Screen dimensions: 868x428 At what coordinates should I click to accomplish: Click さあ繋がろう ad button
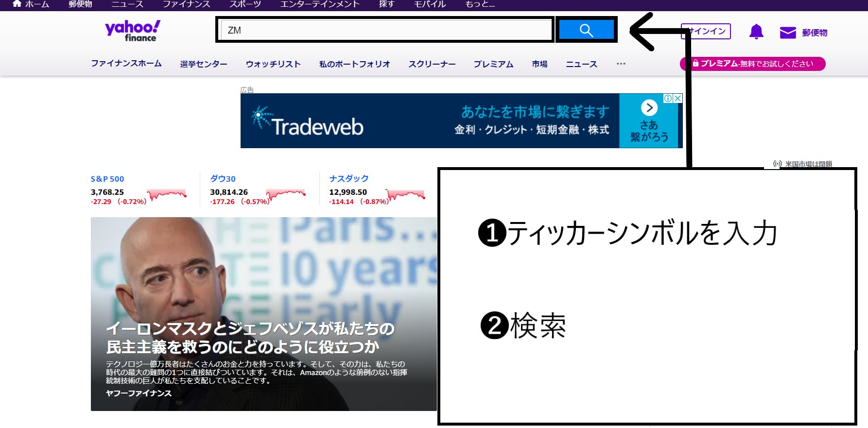(x=649, y=131)
